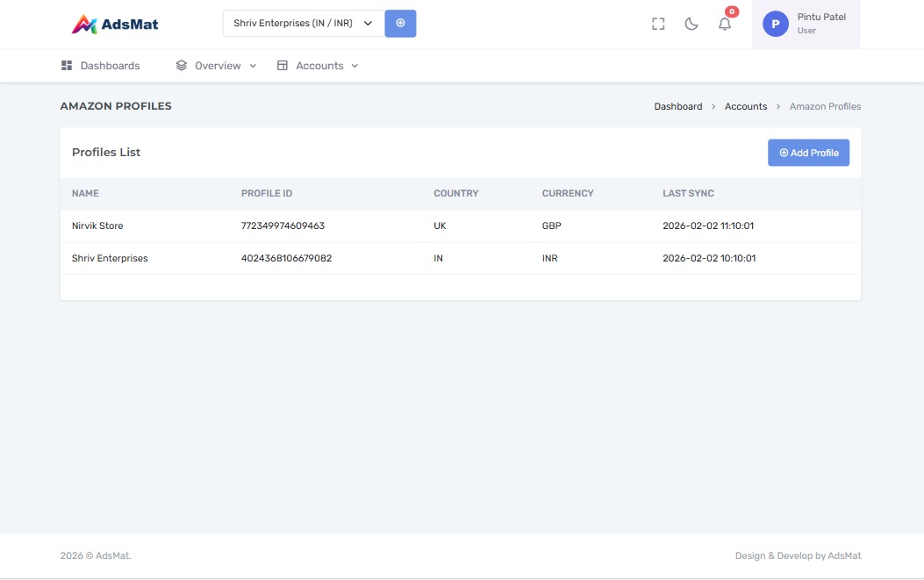Viewport: 924px width, 580px height.
Task: Select the Nirvik Store profile row
Action: [97, 226]
